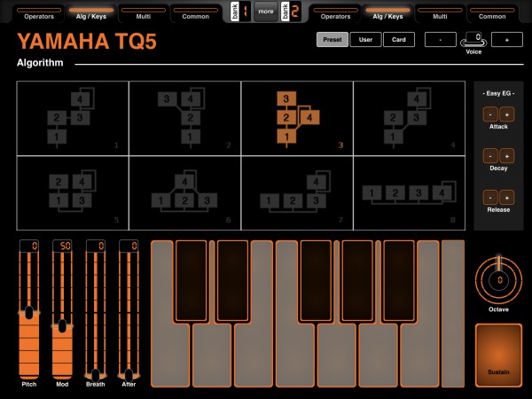This screenshot has width=532, height=399.
Task: Click the After touch slider handle
Action: (x=129, y=375)
